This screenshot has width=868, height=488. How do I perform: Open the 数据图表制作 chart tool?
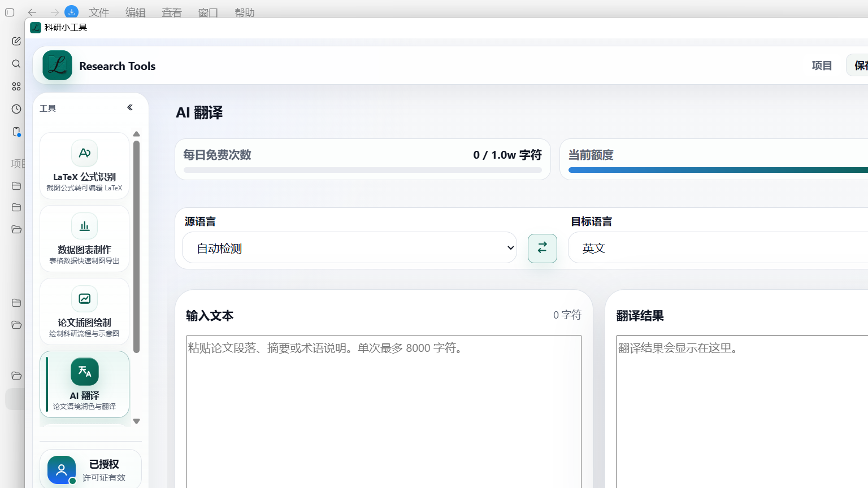coord(84,238)
